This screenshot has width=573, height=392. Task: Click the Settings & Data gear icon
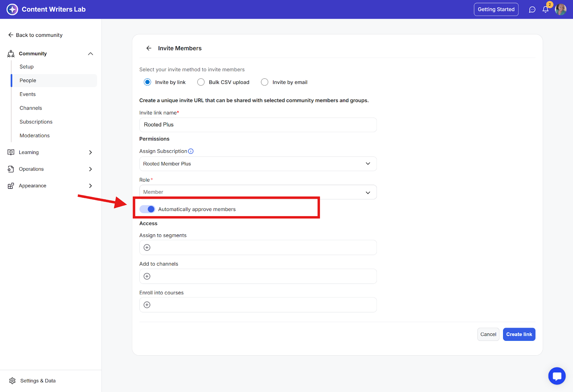(13, 381)
